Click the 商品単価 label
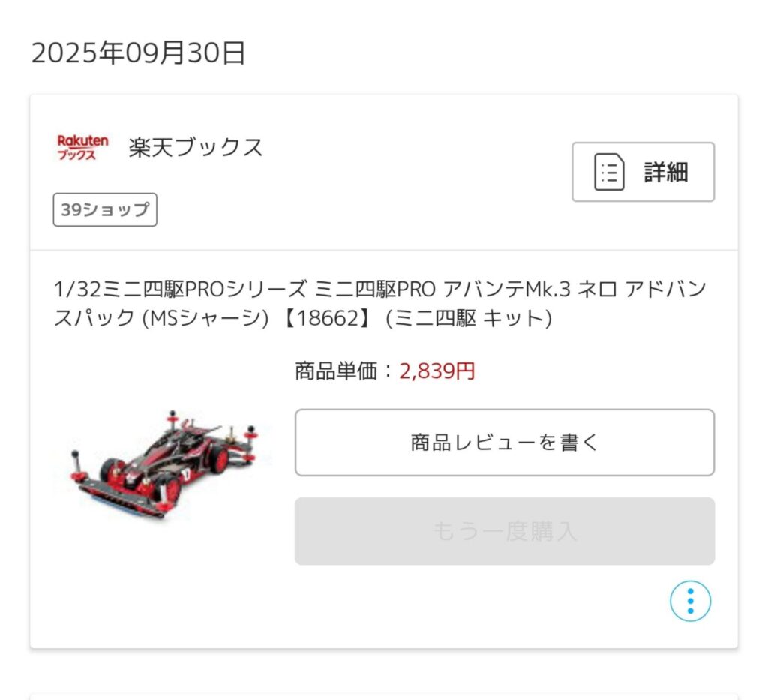 (336, 371)
